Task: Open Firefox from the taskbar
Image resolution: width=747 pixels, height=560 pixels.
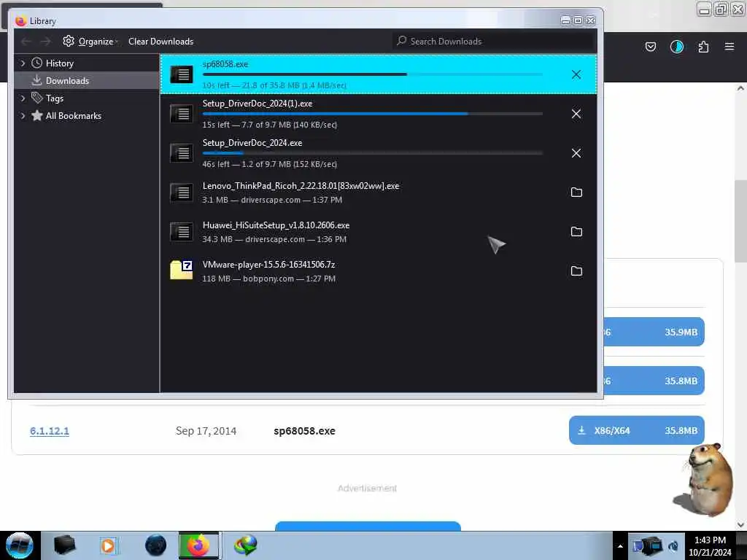Action: [x=198, y=545]
